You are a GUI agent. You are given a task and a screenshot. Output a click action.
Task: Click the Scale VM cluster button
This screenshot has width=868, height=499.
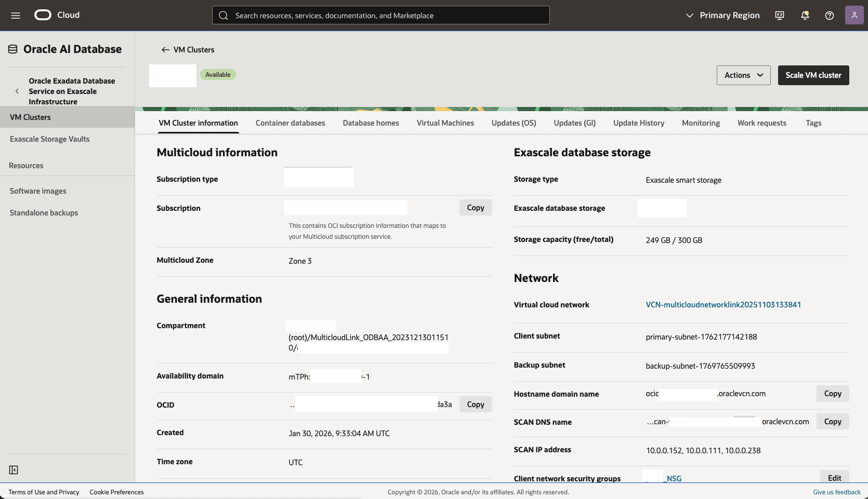(x=813, y=75)
